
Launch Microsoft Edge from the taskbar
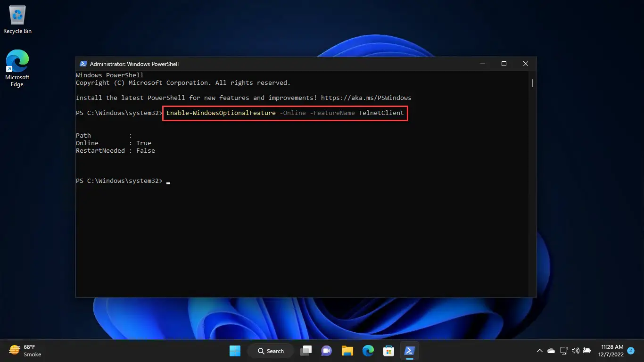[x=368, y=351]
